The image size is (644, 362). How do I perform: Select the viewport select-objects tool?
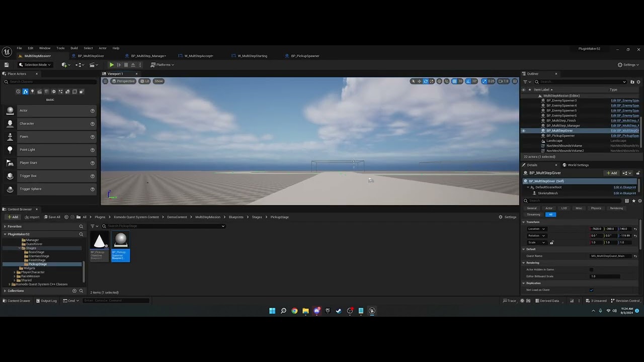pos(413,81)
